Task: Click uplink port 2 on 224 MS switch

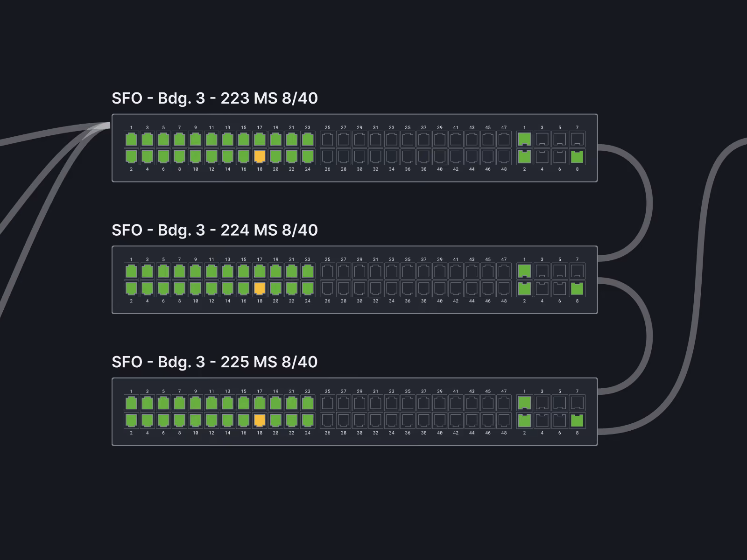Action: pyautogui.click(x=525, y=288)
